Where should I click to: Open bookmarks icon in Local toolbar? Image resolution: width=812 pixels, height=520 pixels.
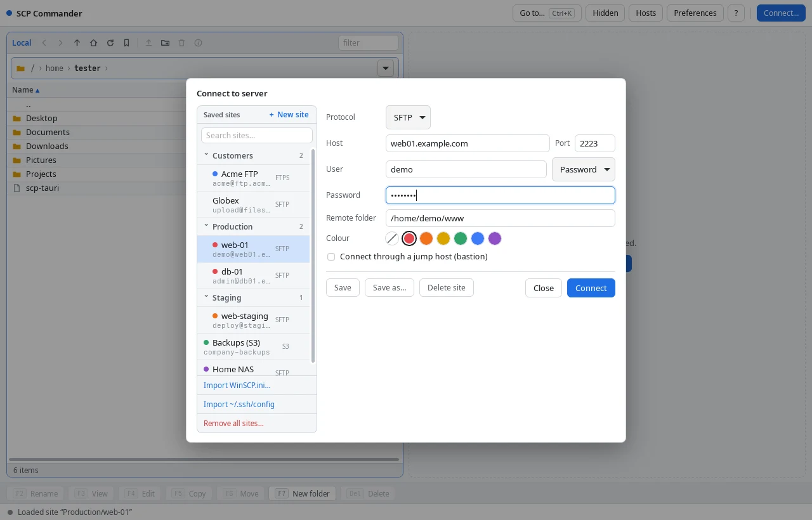coord(126,43)
